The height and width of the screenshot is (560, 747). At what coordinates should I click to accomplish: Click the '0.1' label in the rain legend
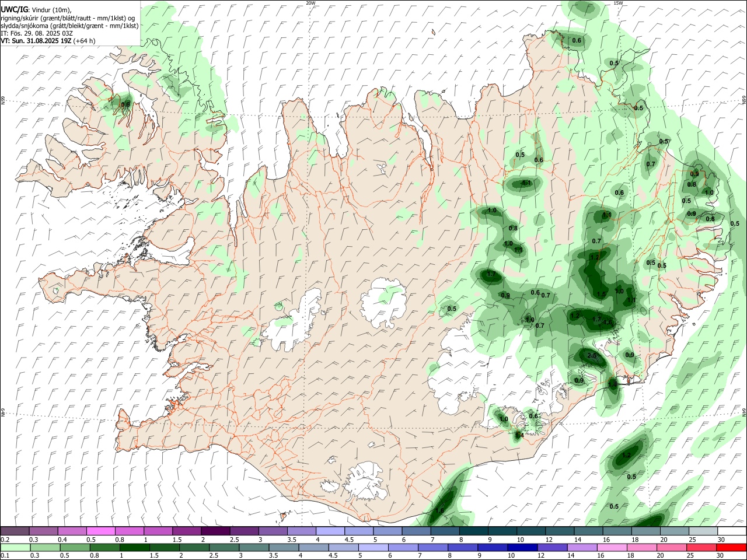(x=5, y=556)
